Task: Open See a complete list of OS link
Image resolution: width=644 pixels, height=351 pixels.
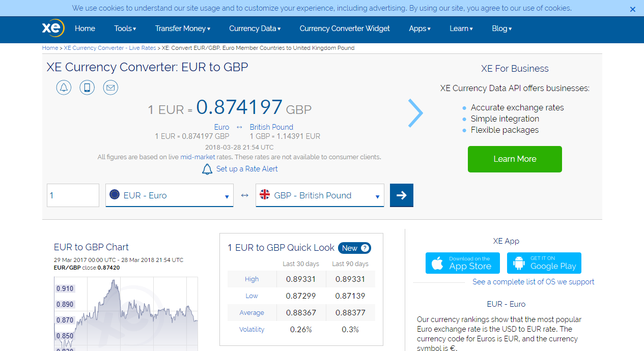Action: [533, 282]
